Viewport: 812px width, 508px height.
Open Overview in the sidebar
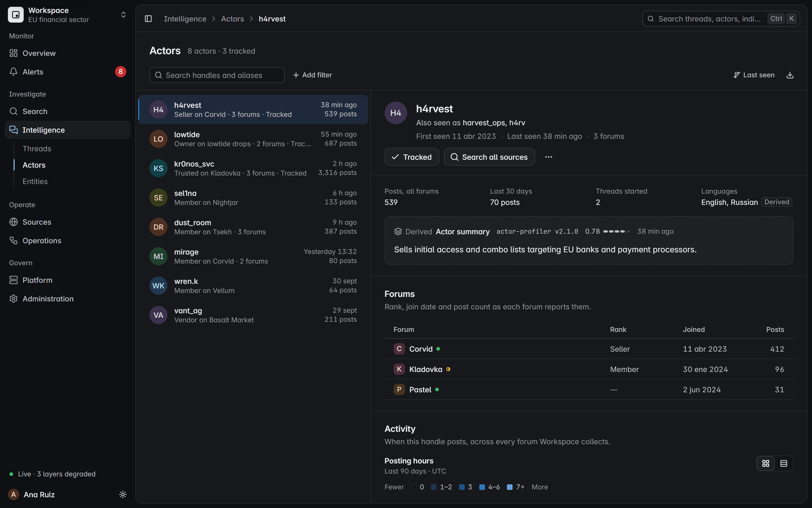pos(68,53)
